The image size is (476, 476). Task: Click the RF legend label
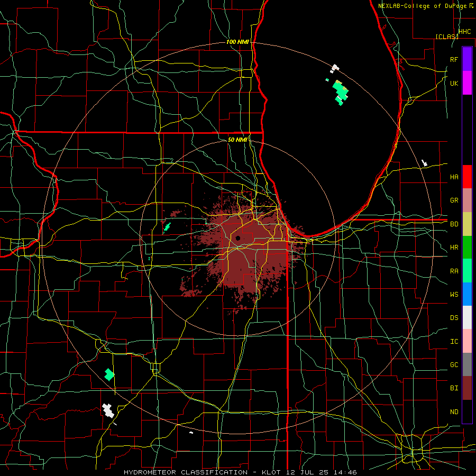(454, 59)
